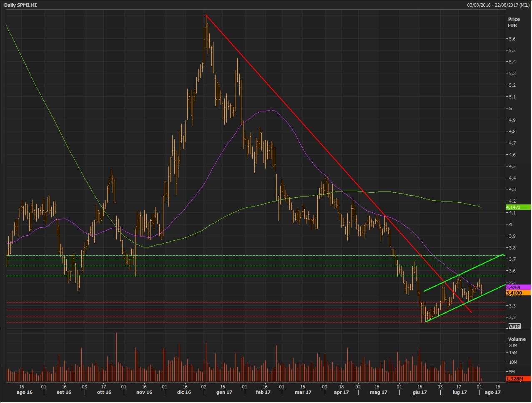
Task: Click the mag 17 month label
Action: click(379, 392)
